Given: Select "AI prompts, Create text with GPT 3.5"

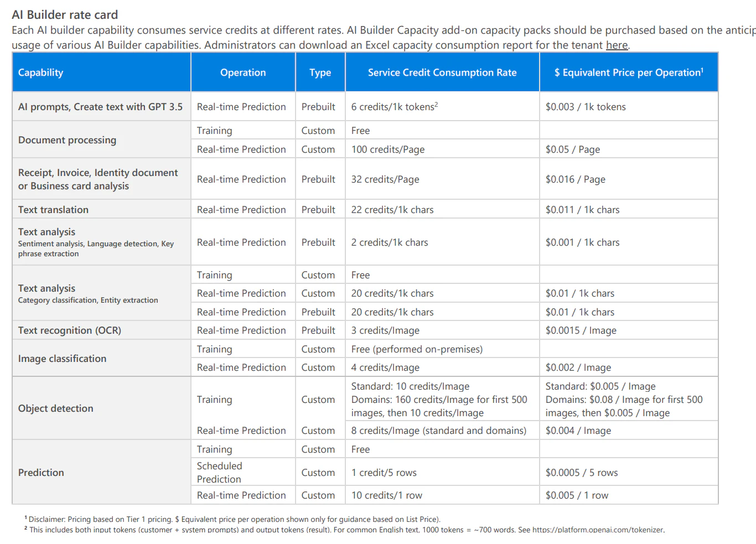Looking at the screenshot, I should [x=100, y=107].
